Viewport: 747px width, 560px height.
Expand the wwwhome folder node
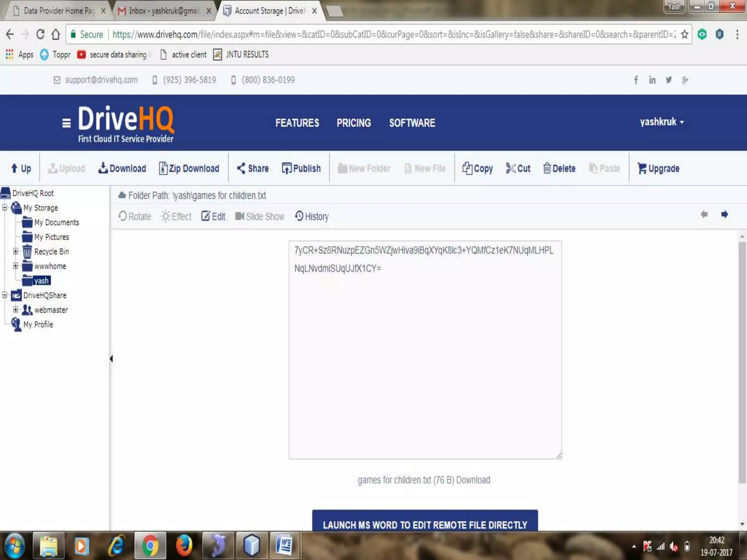click(15, 266)
